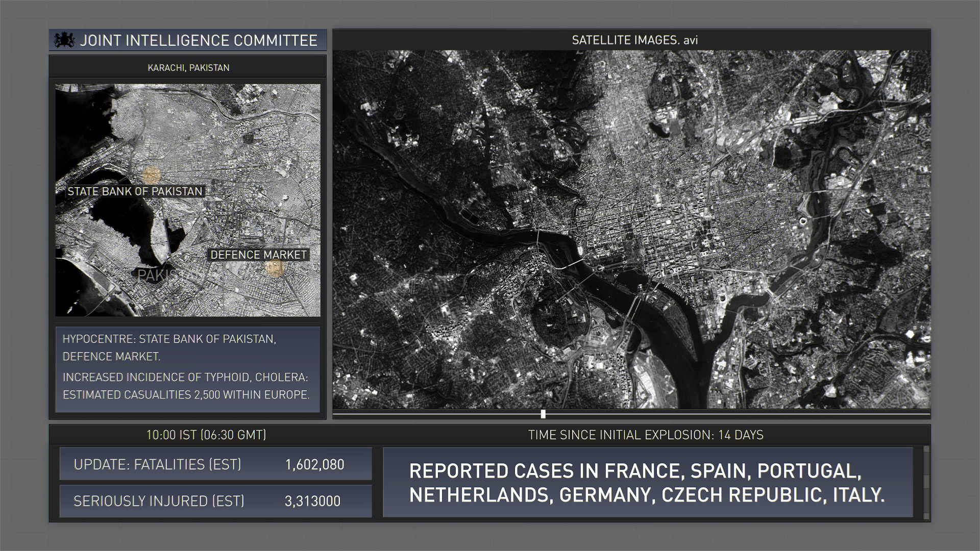Viewport: 980px width, 551px height.
Task: Select the fatalities value 1,602,080
Action: [314, 464]
